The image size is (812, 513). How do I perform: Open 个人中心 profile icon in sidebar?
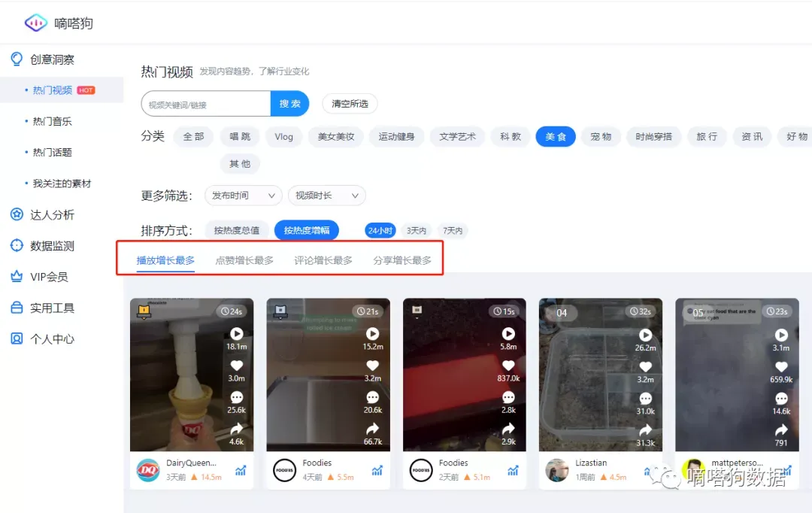[x=17, y=339]
